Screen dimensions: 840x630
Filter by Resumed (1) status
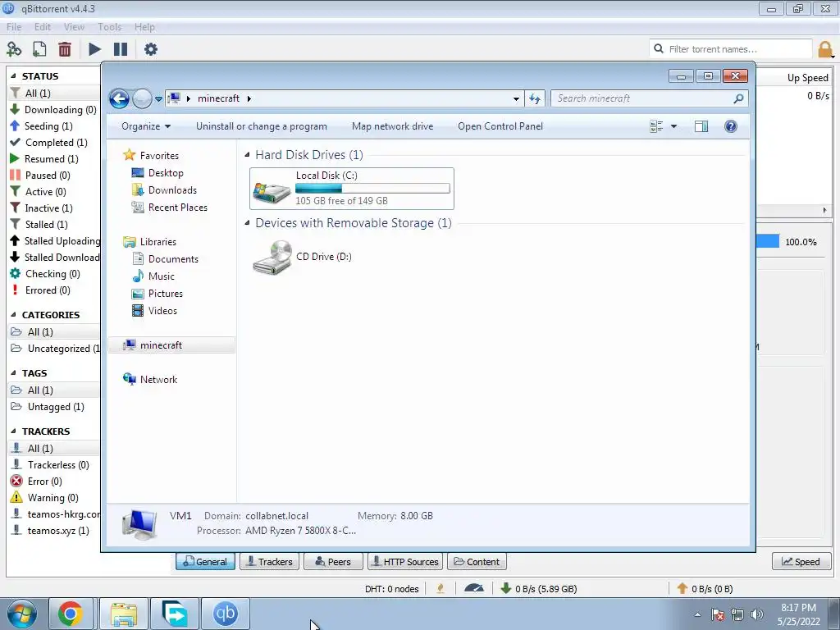click(x=44, y=159)
